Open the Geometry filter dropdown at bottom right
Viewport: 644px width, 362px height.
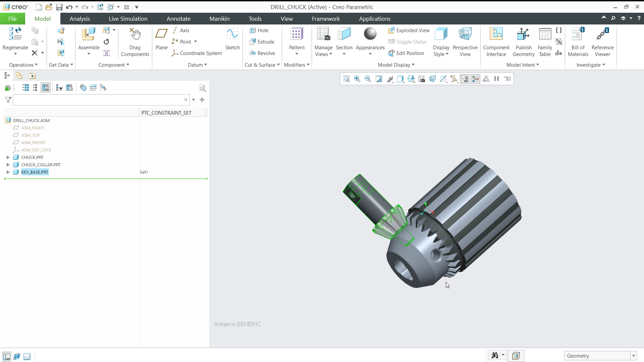[633, 356]
